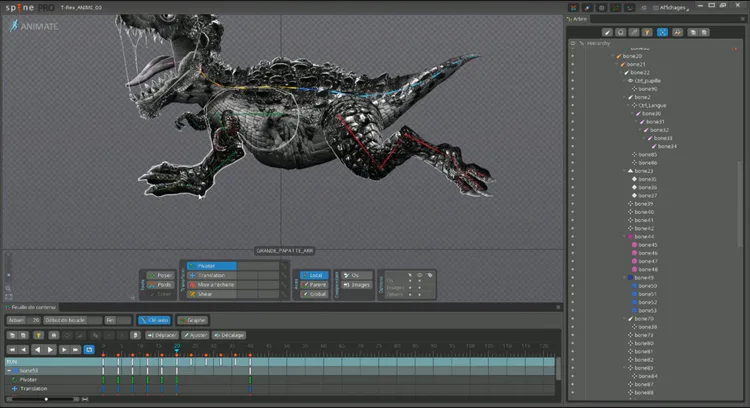Toggle Clé auto auto-key button

click(x=154, y=320)
